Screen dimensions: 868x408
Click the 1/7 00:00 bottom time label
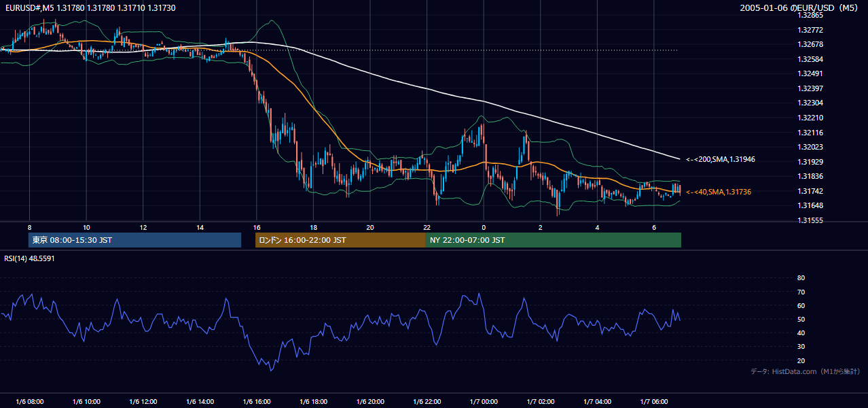[x=484, y=402]
